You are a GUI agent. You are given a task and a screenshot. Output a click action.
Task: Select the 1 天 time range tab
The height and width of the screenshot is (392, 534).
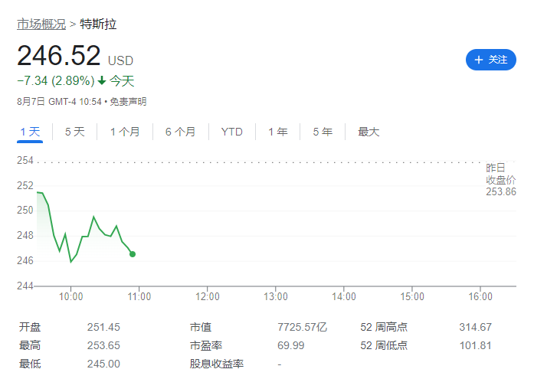tap(31, 132)
